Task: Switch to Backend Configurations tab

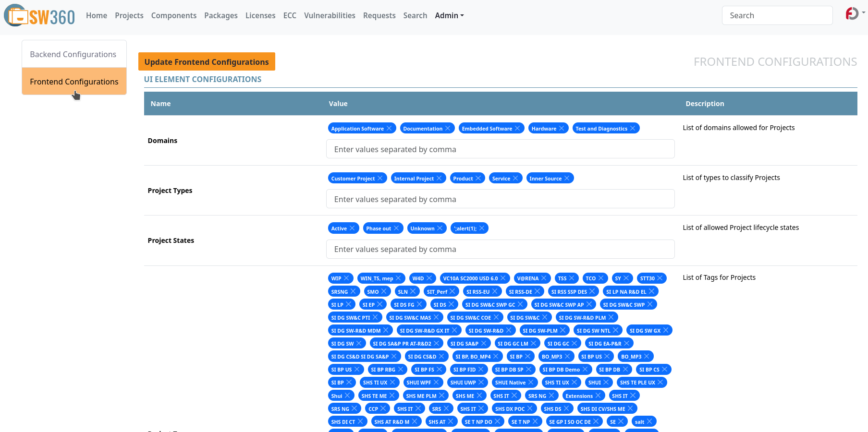Action: pyautogui.click(x=73, y=54)
